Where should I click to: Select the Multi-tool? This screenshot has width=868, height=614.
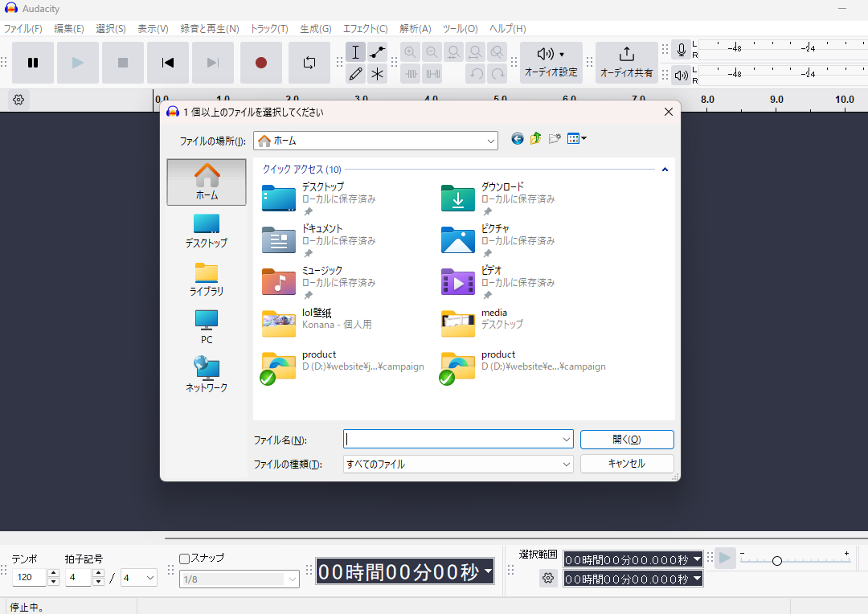coord(377,74)
